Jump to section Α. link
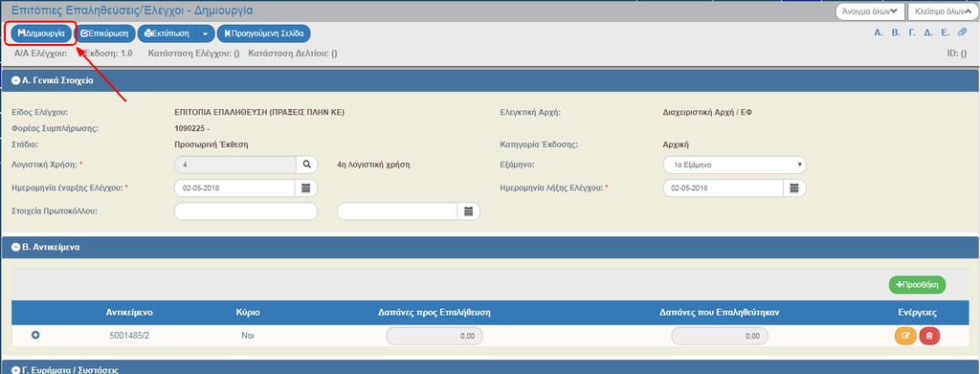 coord(879,33)
